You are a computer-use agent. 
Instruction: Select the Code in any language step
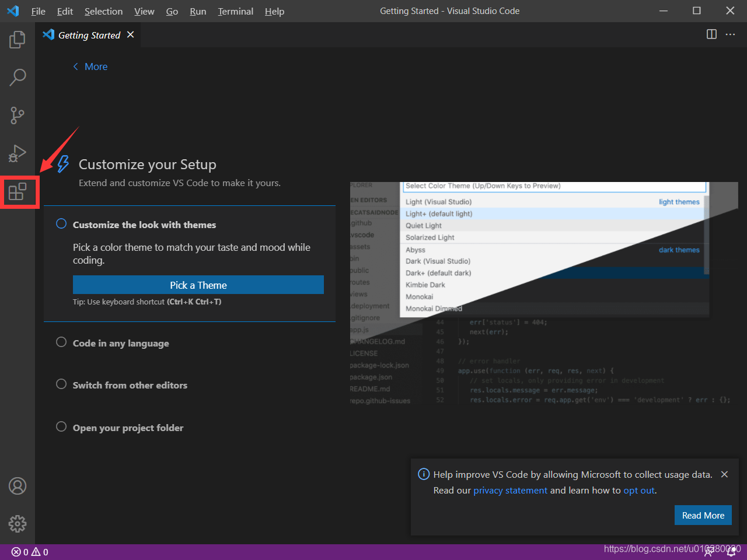121,343
